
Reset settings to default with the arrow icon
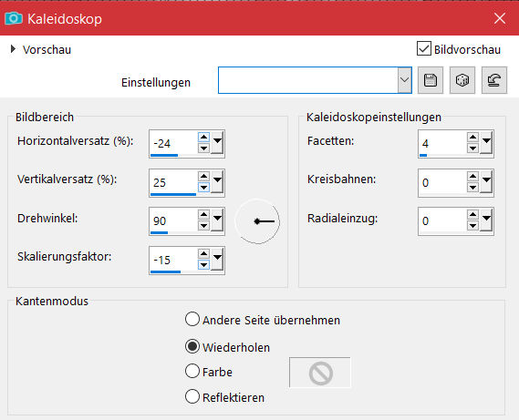[x=493, y=80]
